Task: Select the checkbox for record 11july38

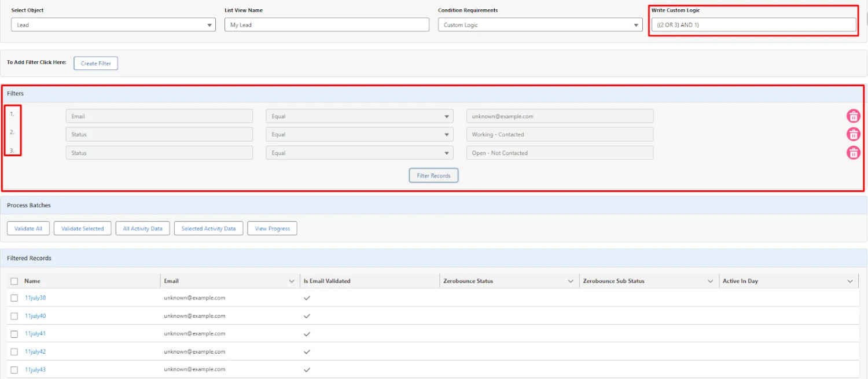Action: [14, 298]
